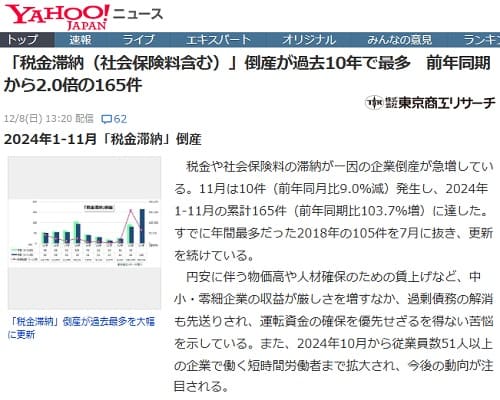Click the article headline about 税金滞納 倒産
The image size is (500, 400).
coord(247,74)
